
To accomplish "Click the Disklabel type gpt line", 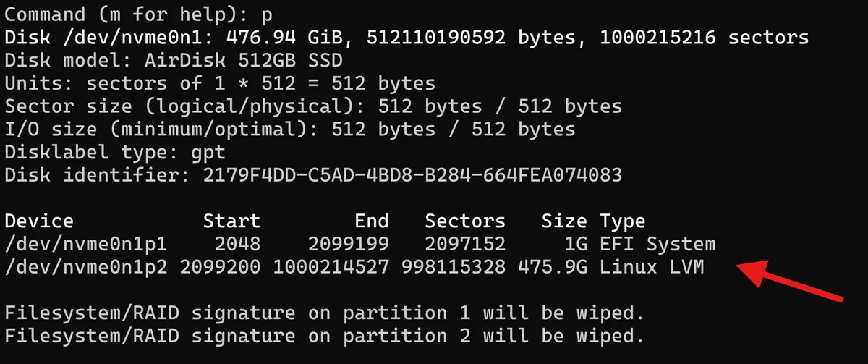I will [x=115, y=153].
